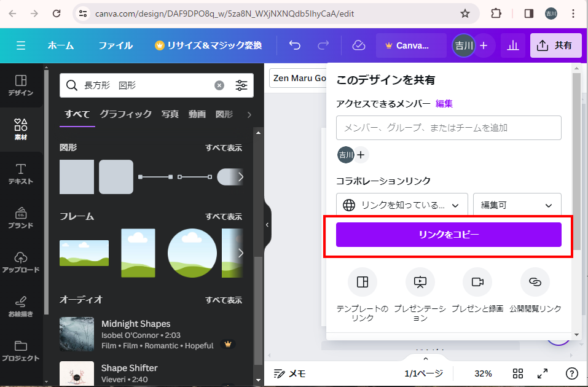Toggle grid view of pages
588x387 pixels.
(518, 373)
